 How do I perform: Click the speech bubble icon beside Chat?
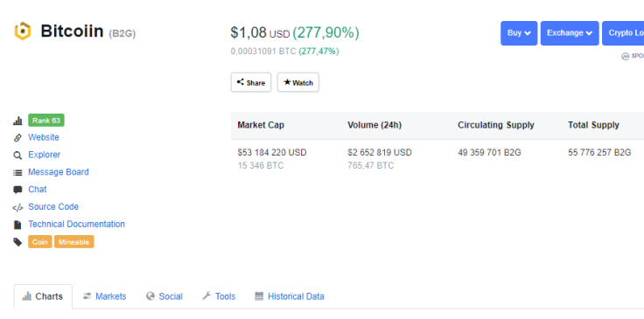[17, 190]
